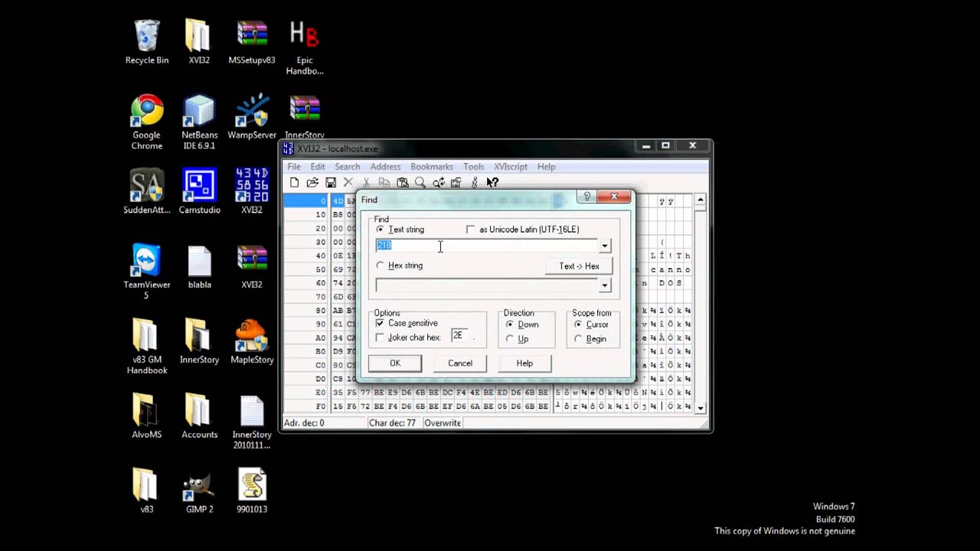
Task: Open the Tools menu
Action: pos(473,166)
